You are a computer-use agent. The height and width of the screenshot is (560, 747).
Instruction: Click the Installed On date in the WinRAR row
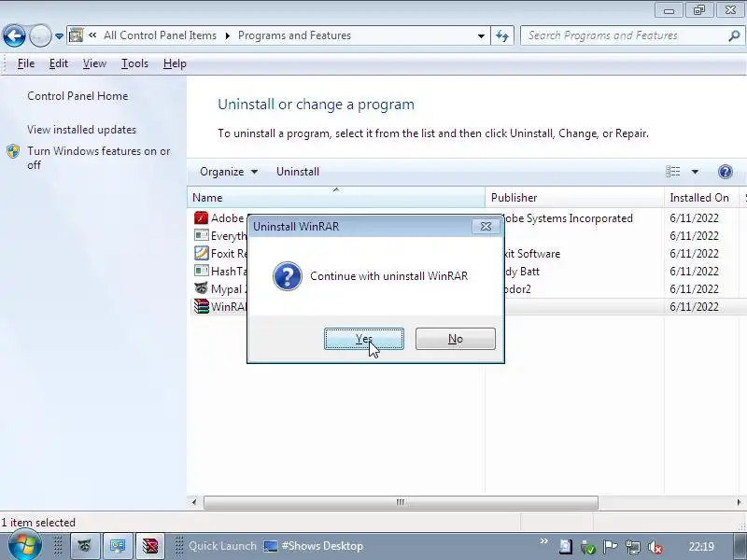tap(694, 307)
